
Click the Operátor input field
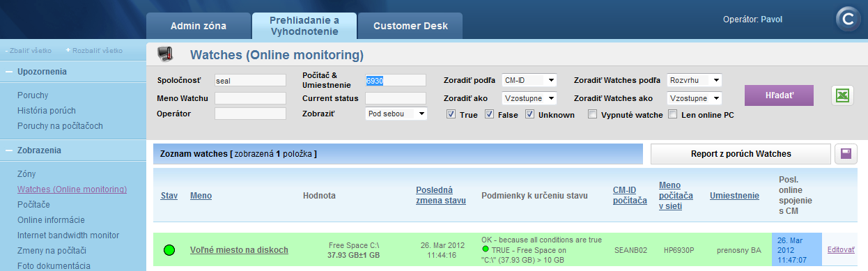coord(250,114)
